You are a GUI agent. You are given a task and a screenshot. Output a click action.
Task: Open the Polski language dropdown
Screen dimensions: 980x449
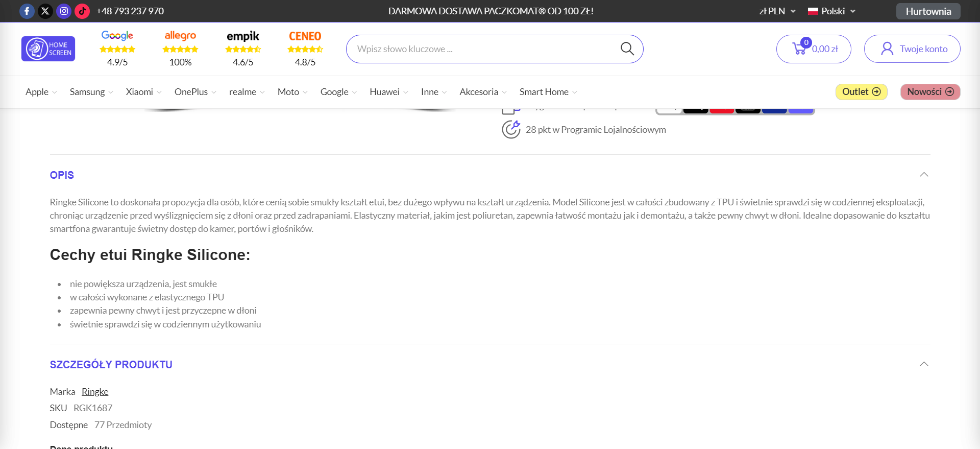(x=831, y=11)
